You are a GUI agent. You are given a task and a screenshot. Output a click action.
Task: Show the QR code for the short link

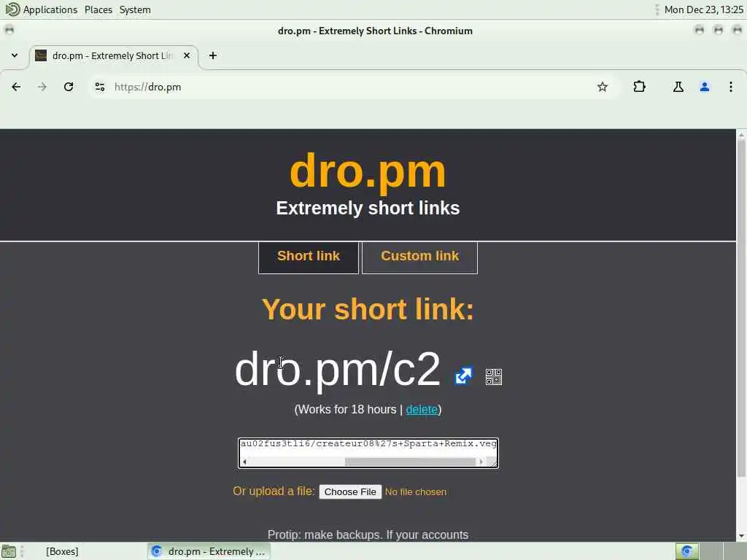[x=494, y=377]
